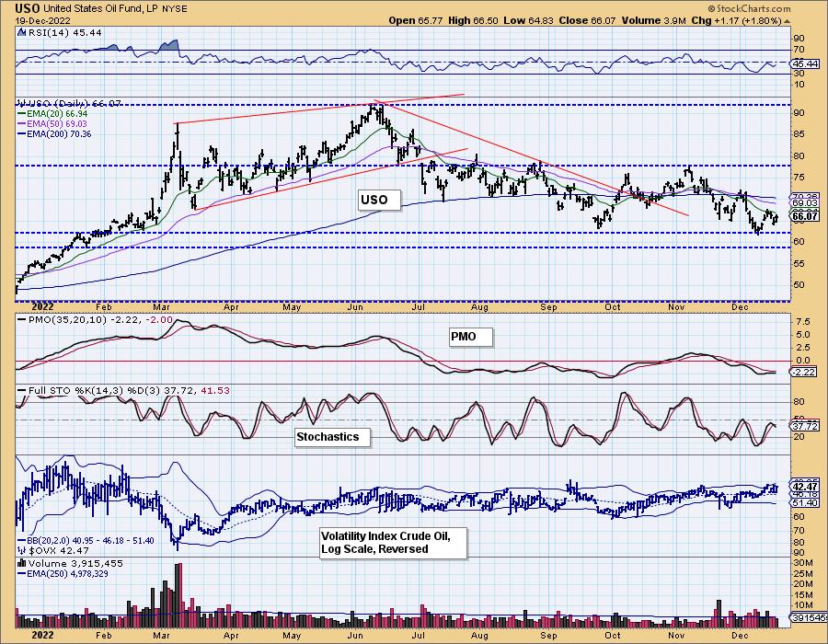828x644 pixels.
Task: Select the Volume 3,915,455 legend label
Action: (75, 563)
